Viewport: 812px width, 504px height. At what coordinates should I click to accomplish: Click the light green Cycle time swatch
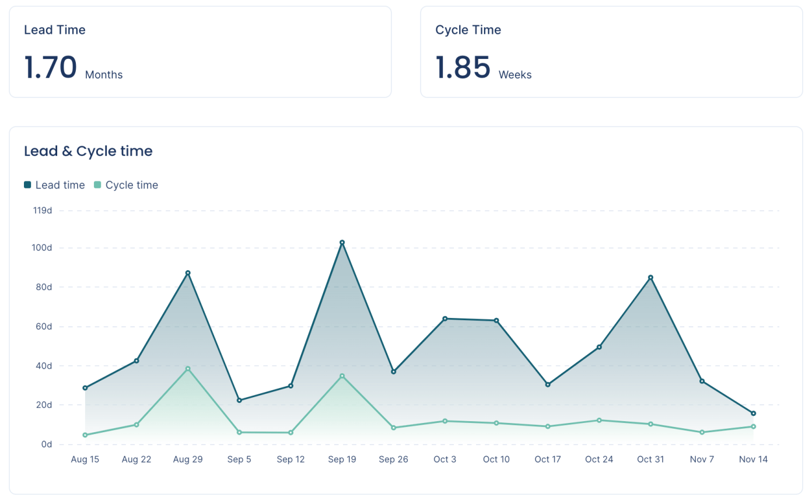[97, 185]
